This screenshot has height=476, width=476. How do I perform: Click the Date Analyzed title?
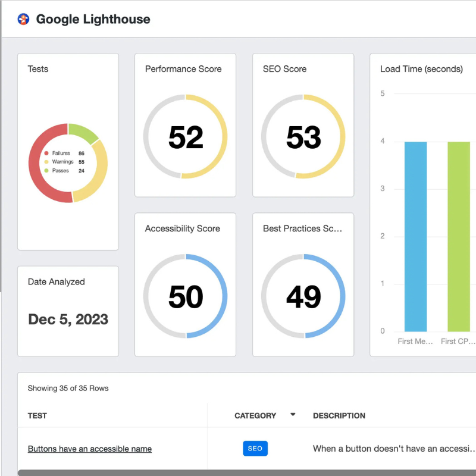click(x=56, y=281)
